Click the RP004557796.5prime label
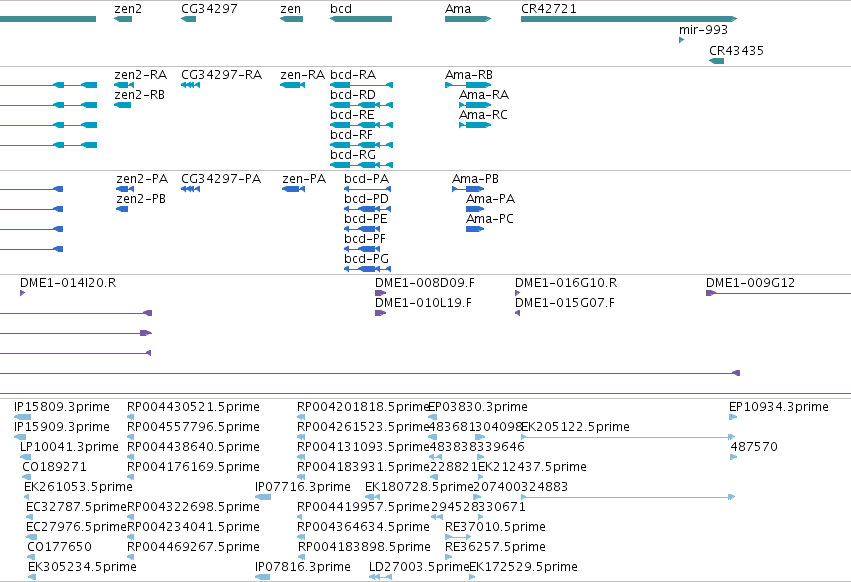851x582 pixels. click(193, 427)
